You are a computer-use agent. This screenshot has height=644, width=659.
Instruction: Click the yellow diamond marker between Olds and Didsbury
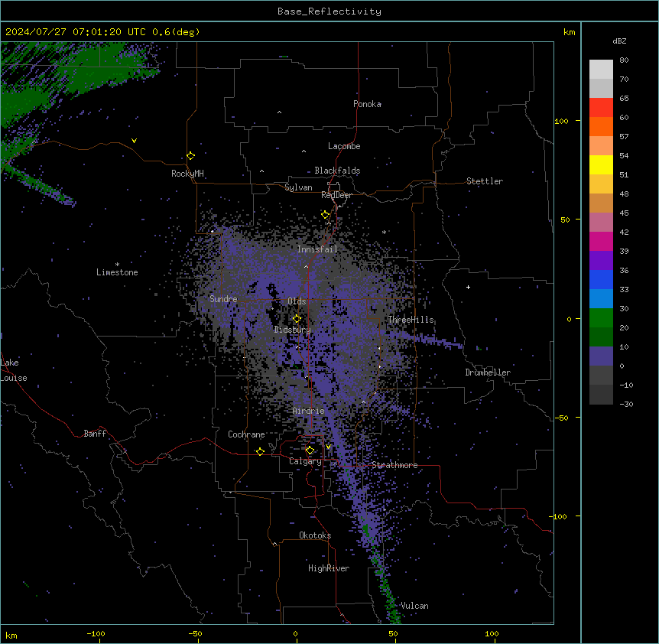coord(297,319)
